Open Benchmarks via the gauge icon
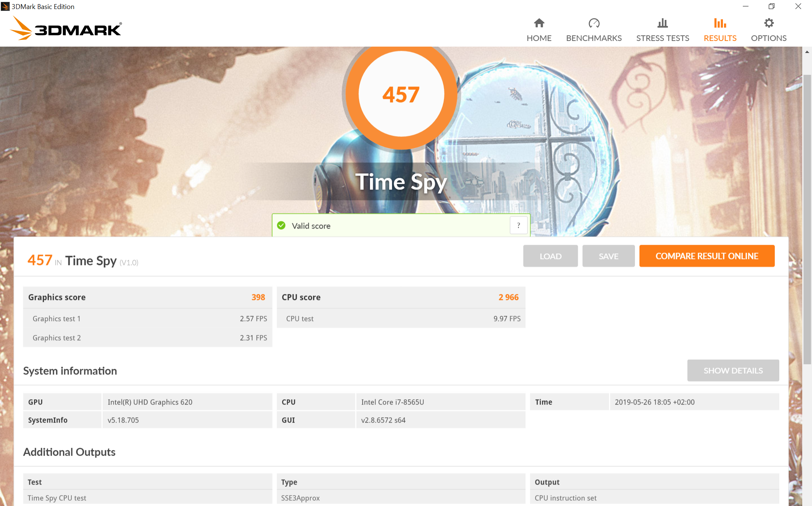The height and width of the screenshot is (506, 812). coord(594,23)
